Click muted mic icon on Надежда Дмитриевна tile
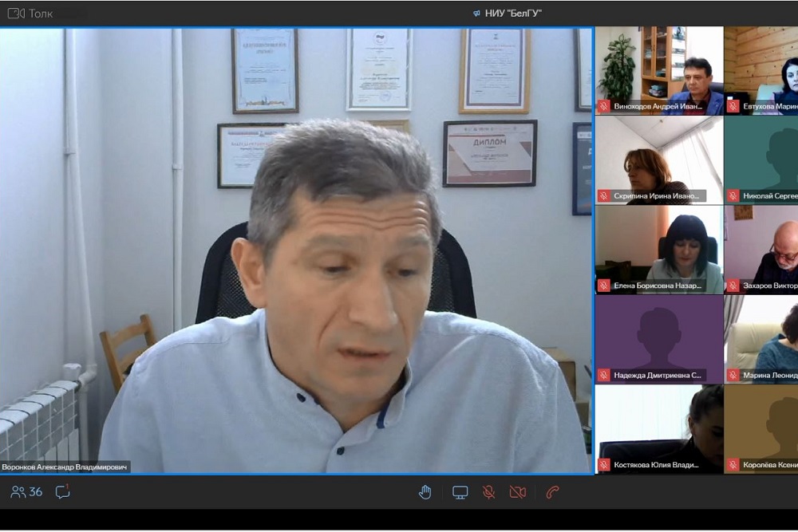Viewport: 798px width, 532px height. click(x=604, y=375)
